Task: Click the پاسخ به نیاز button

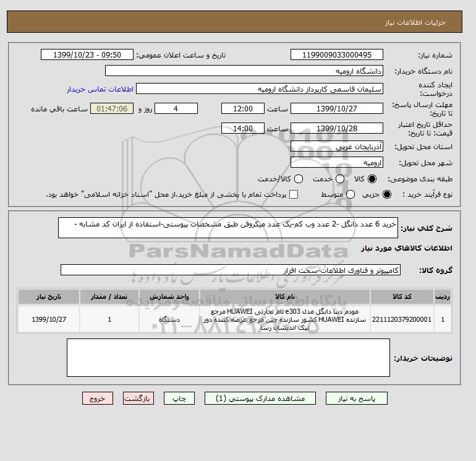Action: (357, 399)
